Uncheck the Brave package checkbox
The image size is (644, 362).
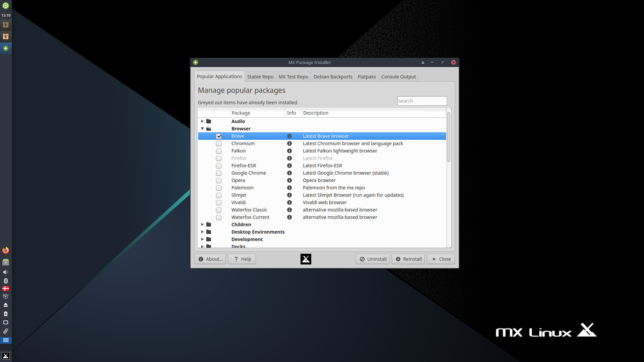[219, 136]
